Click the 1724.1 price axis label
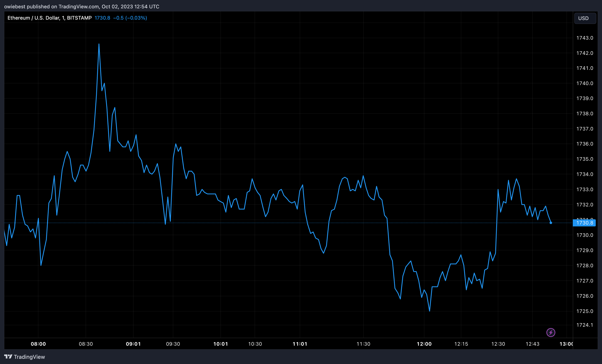Image resolution: width=602 pixels, height=364 pixels. [x=585, y=325]
